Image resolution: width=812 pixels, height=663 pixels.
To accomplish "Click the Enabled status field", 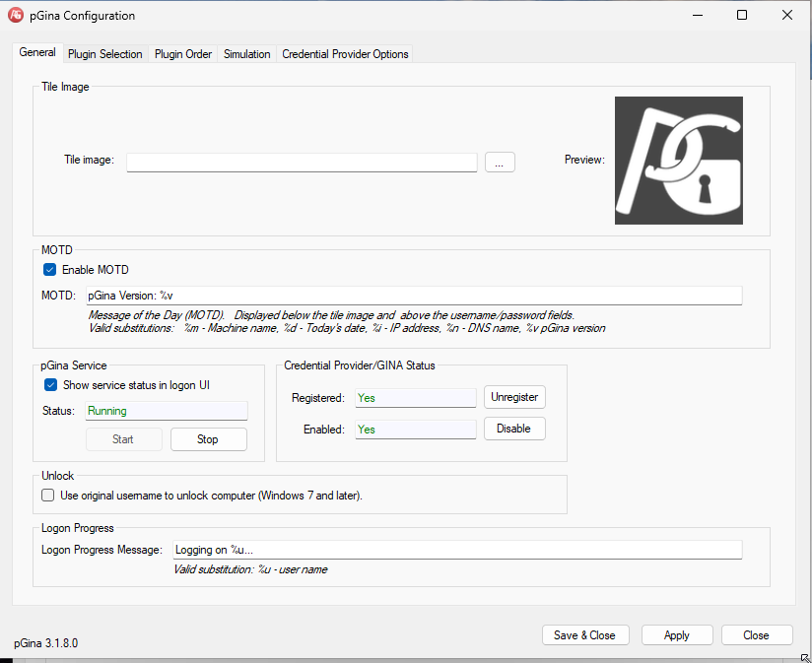I will click(x=415, y=430).
